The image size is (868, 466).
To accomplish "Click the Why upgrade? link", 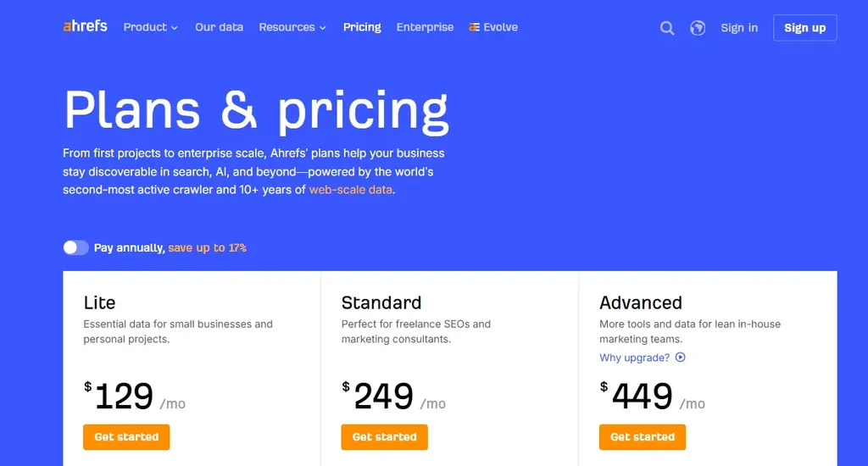I will [x=634, y=358].
